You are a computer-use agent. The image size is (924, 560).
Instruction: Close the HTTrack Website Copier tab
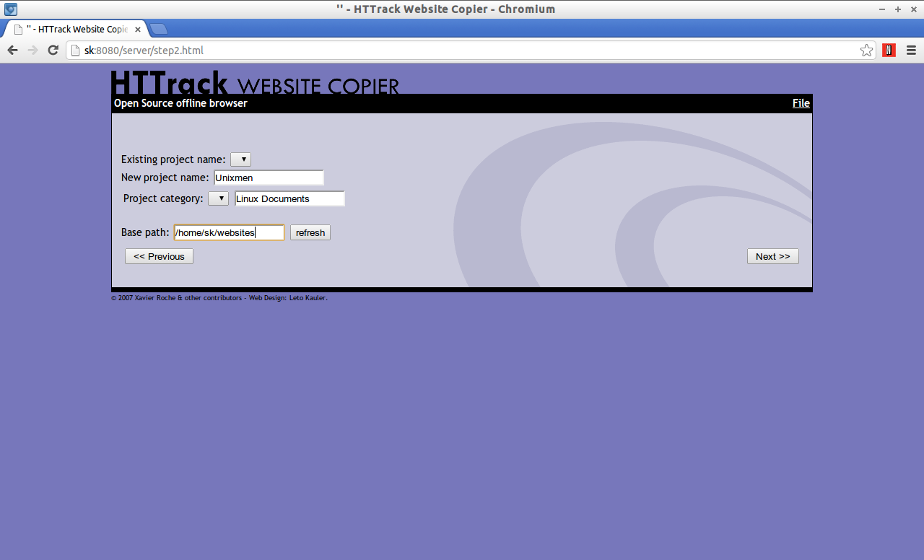pyautogui.click(x=138, y=30)
